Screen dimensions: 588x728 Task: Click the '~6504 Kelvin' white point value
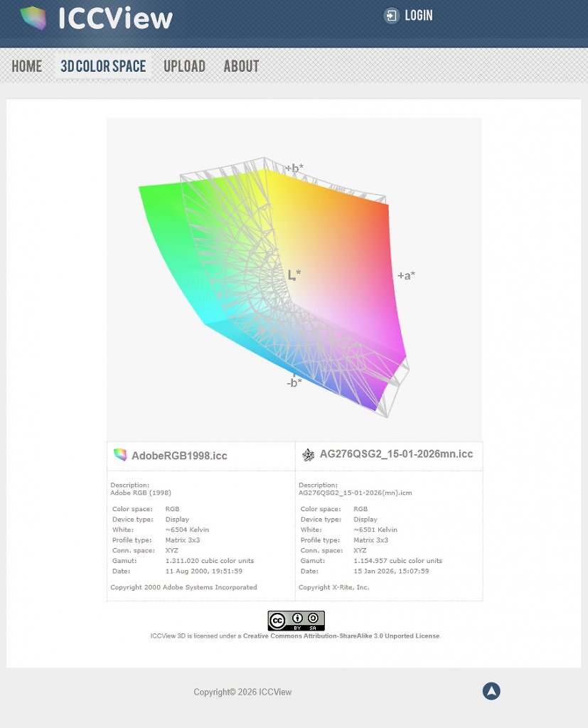187,530
